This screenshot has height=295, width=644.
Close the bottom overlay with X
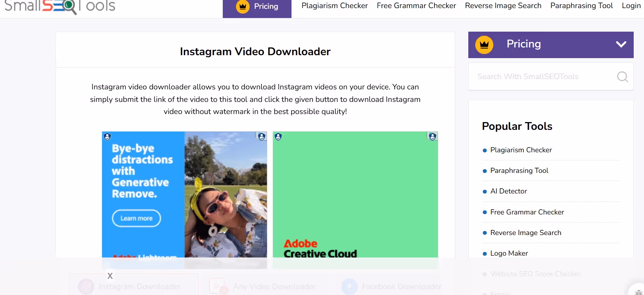110,276
